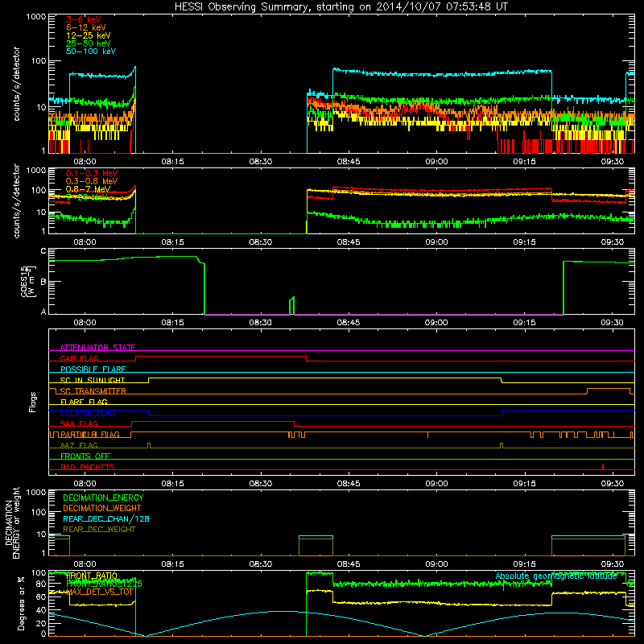The image size is (644, 644).
Task: Click the REAR_DEC_WEIGHT legend entry
Action: [99, 530]
